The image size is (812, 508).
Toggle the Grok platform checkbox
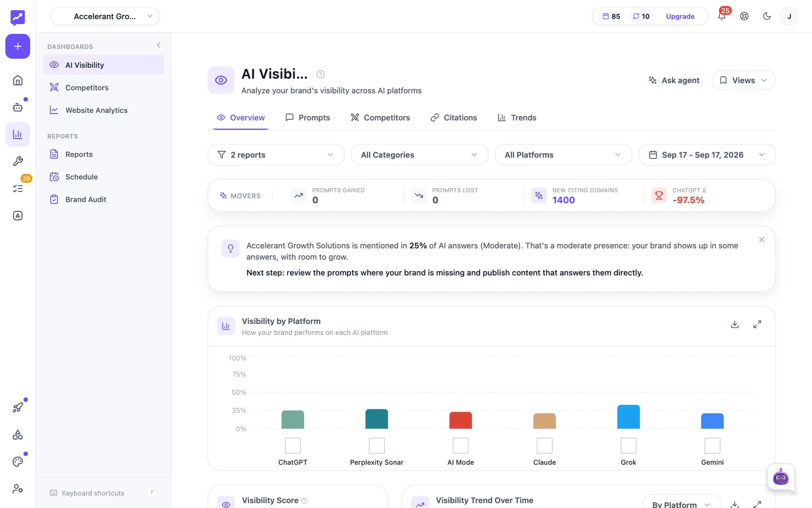628,445
